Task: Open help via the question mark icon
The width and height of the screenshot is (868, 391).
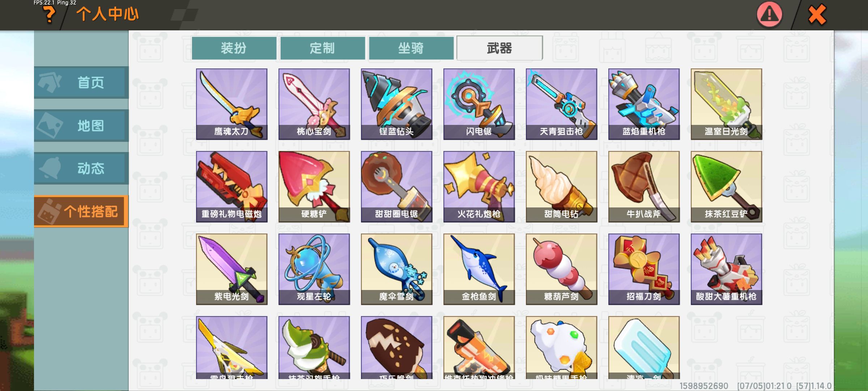Action: [x=49, y=15]
